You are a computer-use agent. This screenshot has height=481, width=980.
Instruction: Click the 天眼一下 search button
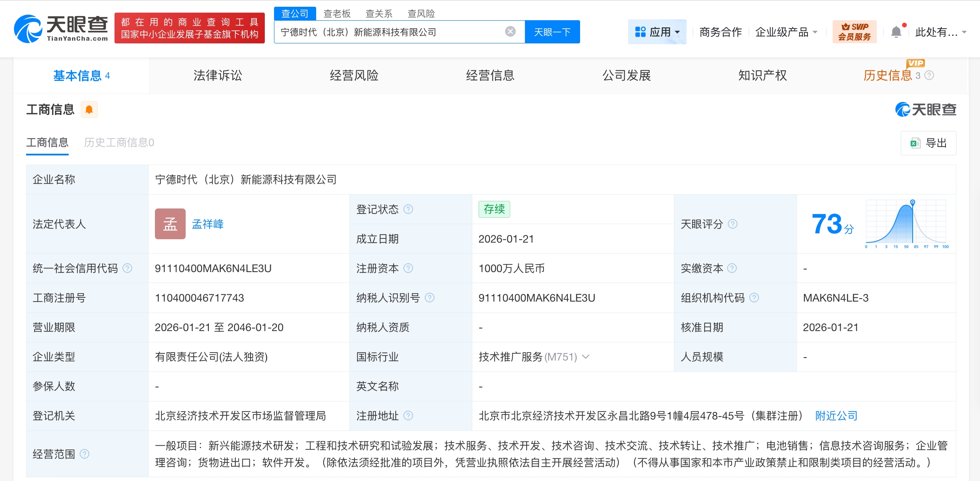553,31
